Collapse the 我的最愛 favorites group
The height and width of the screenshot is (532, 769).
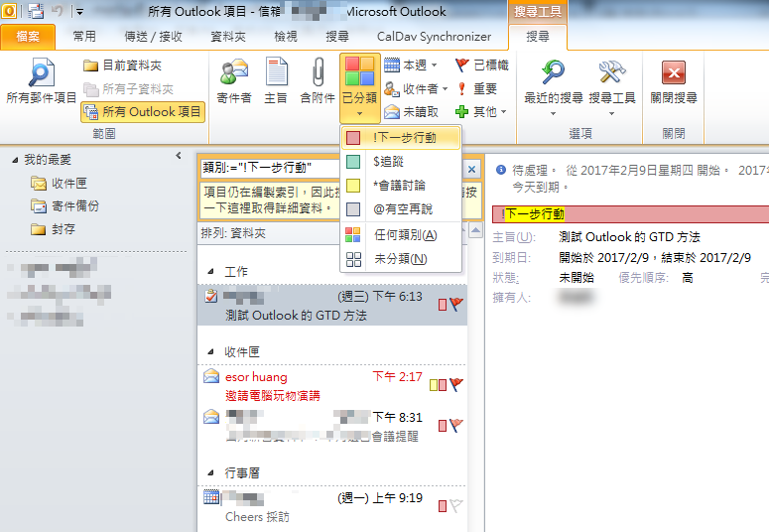click(15, 160)
